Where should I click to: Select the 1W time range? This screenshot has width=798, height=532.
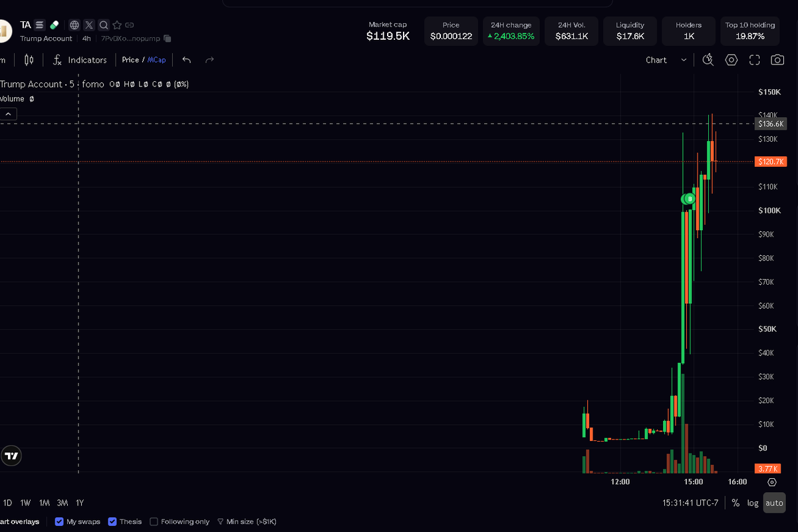[25, 503]
